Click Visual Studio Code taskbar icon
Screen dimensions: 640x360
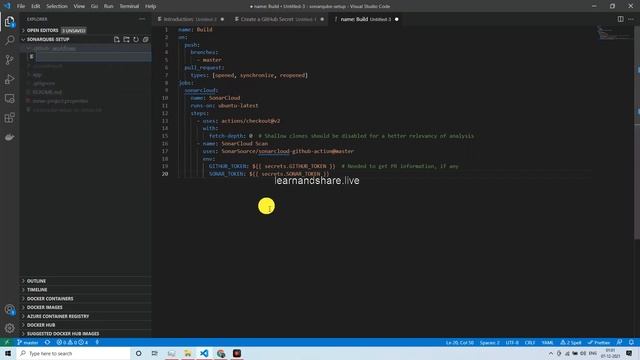(x=204, y=353)
